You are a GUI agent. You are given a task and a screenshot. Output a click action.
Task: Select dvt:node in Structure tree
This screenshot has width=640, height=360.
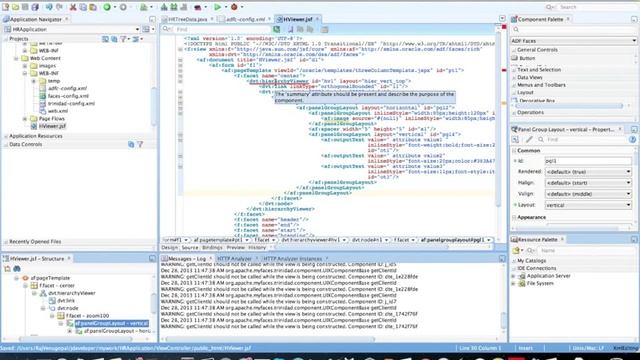point(68,308)
